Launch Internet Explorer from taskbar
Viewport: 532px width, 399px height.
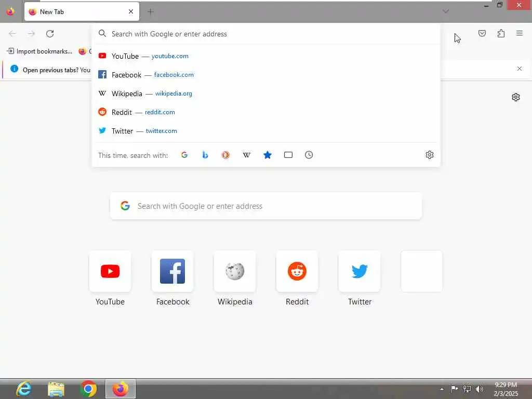click(24, 389)
